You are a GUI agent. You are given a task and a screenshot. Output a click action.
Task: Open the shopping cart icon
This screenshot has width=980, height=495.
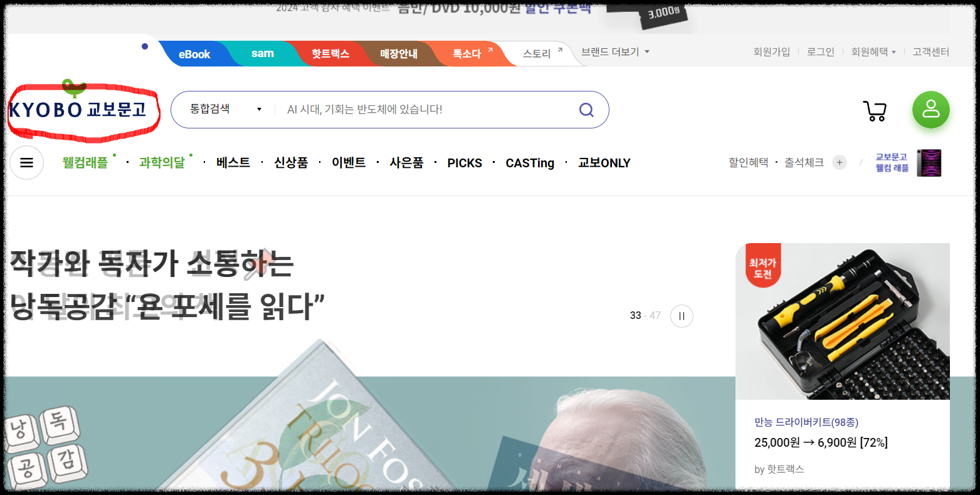click(x=875, y=110)
